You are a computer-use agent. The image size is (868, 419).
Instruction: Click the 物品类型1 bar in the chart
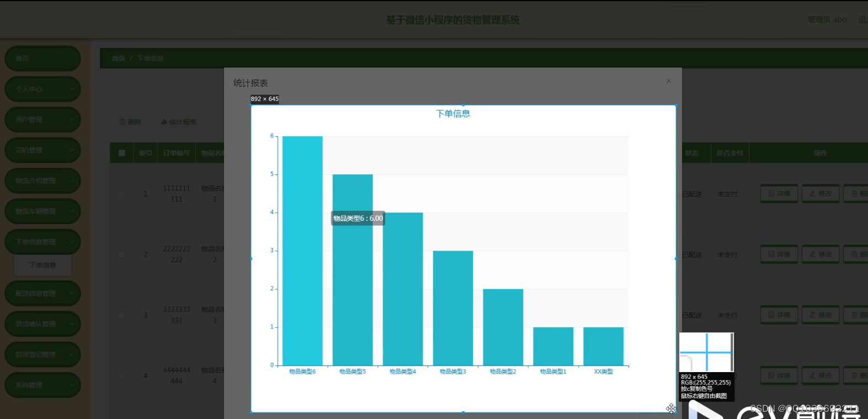pyautogui.click(x=553, y=346)
